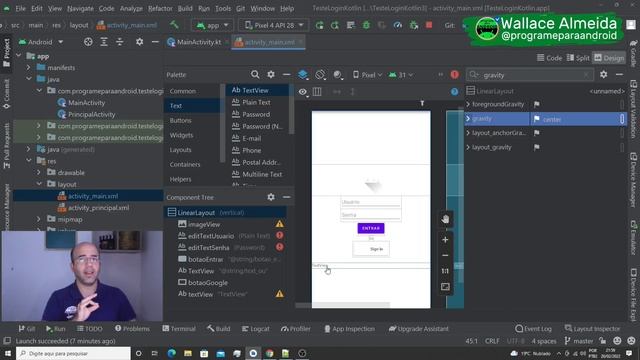The height and width of the screenshot is (360, 640).
Task: Click the warning icon beside textView
Action: (280, 294)
